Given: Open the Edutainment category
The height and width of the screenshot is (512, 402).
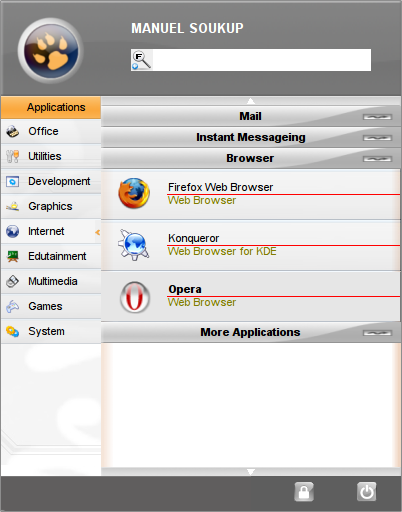Looking at the screenshot, I should [x=51, y=256].
